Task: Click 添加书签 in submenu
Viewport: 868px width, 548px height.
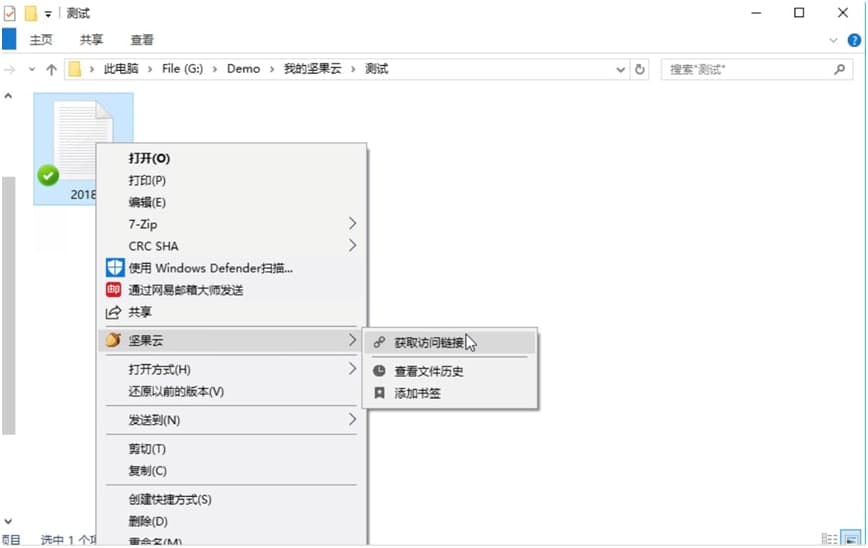Action: 450,393
